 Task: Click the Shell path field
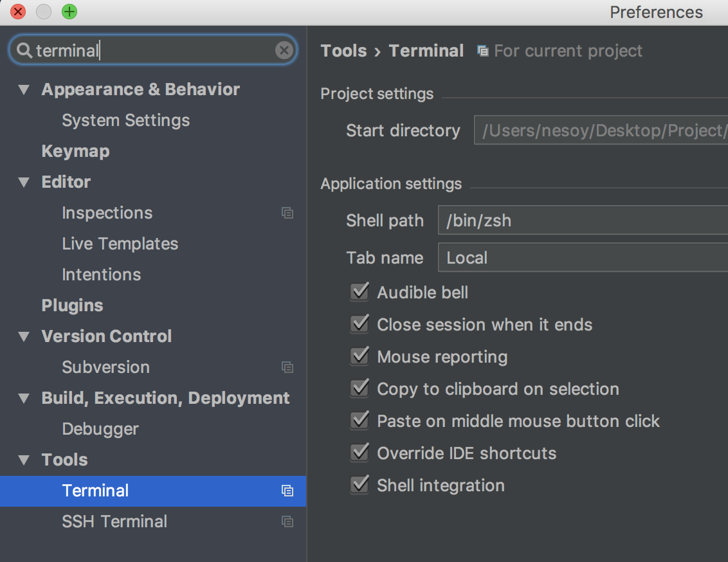[583, 221]
